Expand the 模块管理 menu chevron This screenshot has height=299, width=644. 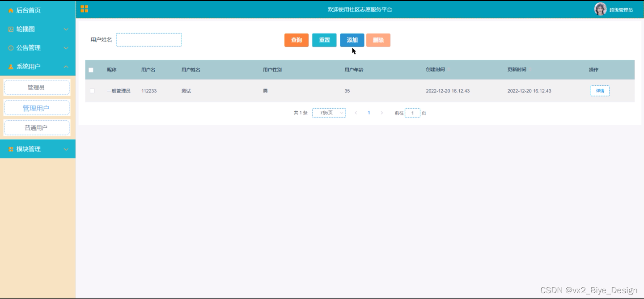tap(66, 149)
